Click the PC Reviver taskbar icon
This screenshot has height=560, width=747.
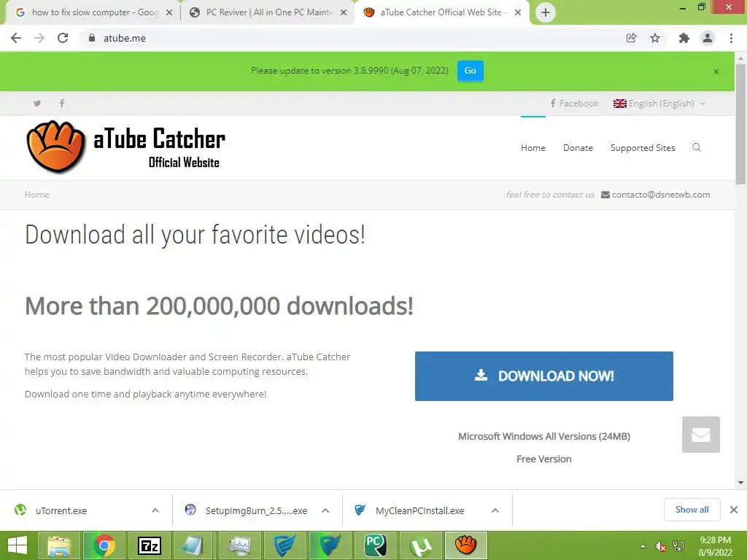pyautogui.click(x=376, y=545)
